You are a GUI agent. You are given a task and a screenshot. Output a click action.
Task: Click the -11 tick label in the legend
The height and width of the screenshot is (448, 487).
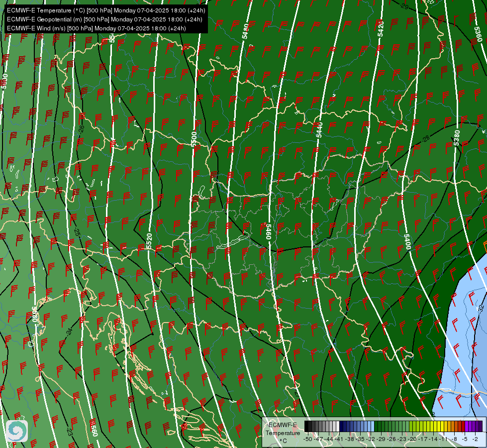click(x=444, y=439)
